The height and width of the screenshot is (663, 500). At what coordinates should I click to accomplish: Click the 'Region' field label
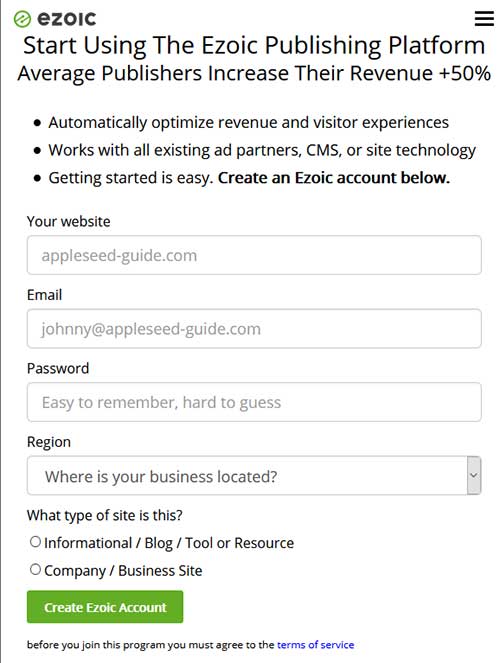[x=49, y=442]
